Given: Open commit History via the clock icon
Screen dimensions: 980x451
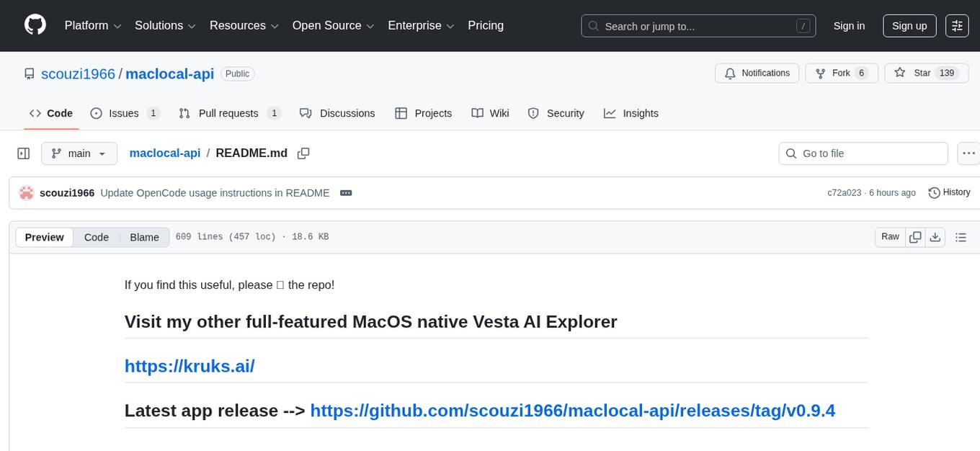Looking at the screenshot, I should [935, 192].
